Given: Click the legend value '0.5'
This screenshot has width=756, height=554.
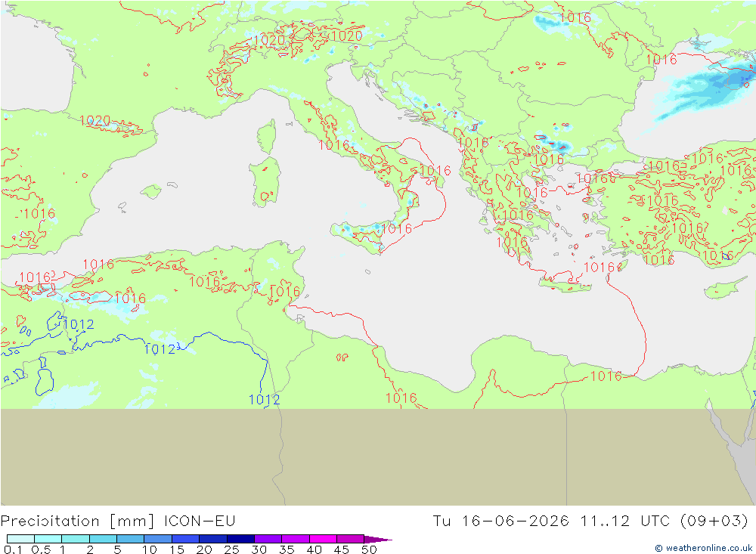Looking at the screenshot, I should [x=41, y=549].
